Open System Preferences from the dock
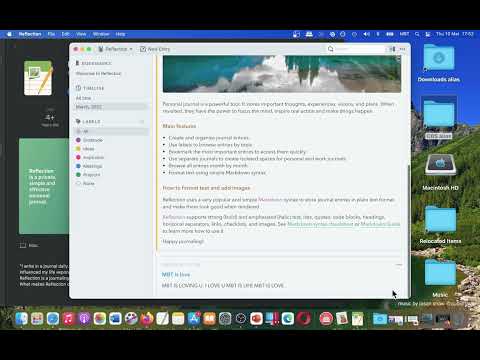 (225, 319)
